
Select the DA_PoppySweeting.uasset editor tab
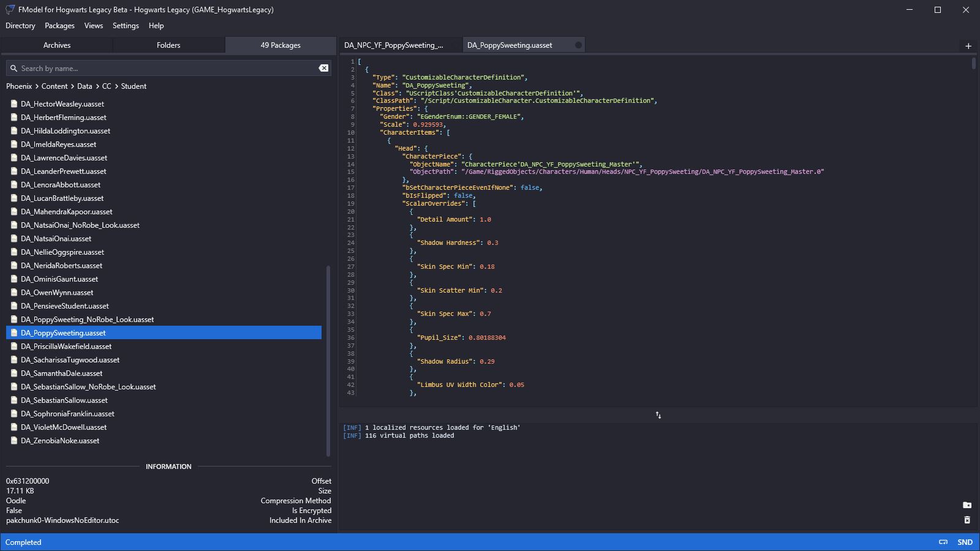pyautogui.click(x=524, y=45)
